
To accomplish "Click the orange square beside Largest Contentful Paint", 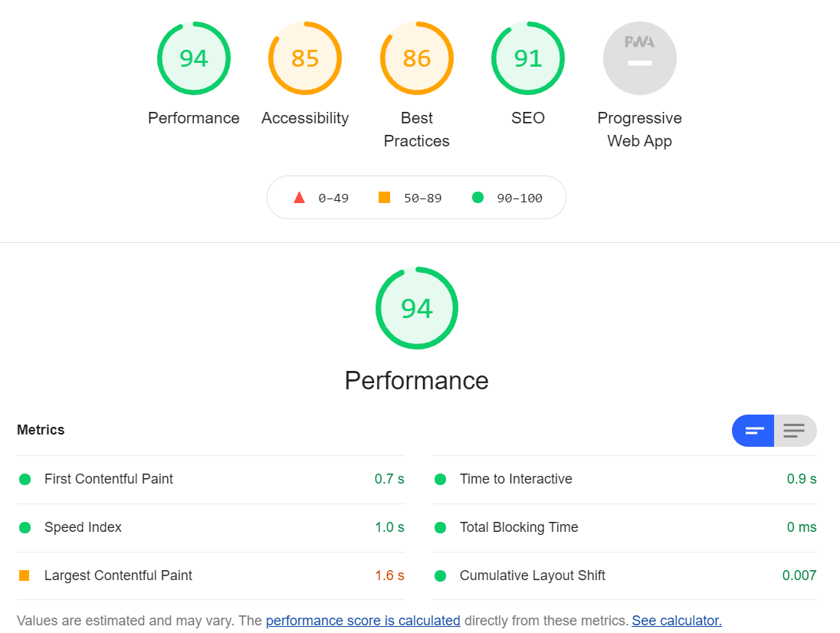I will (24, 576).
